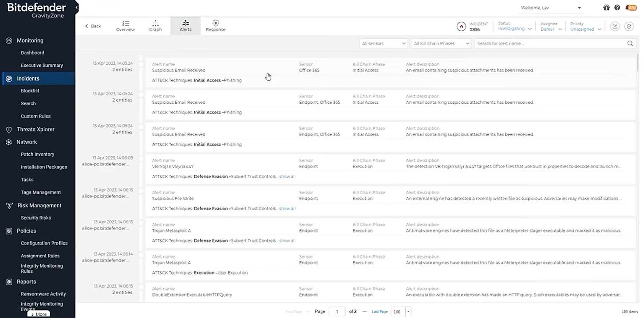
Task: Go to the Last Page
Action: point(380,312)
